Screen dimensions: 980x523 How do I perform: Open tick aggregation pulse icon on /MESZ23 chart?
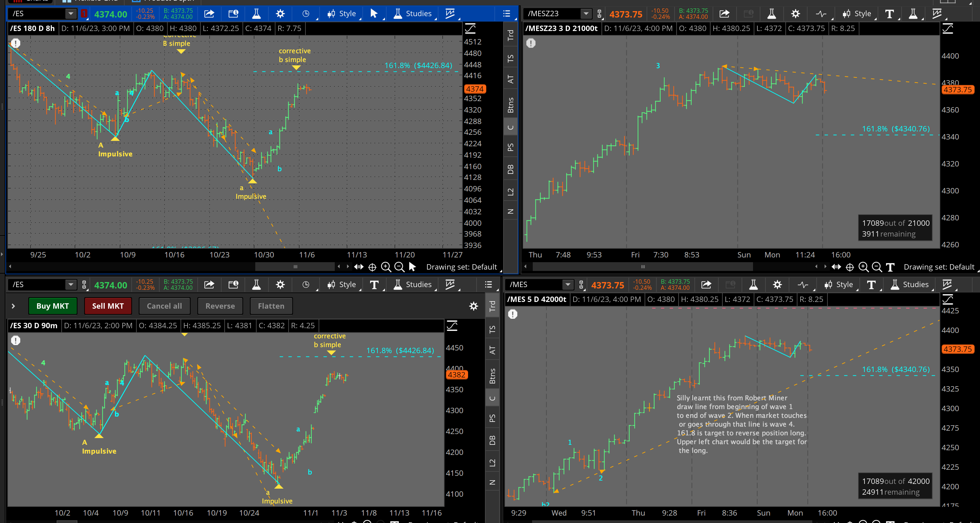[x=821, y=14]
